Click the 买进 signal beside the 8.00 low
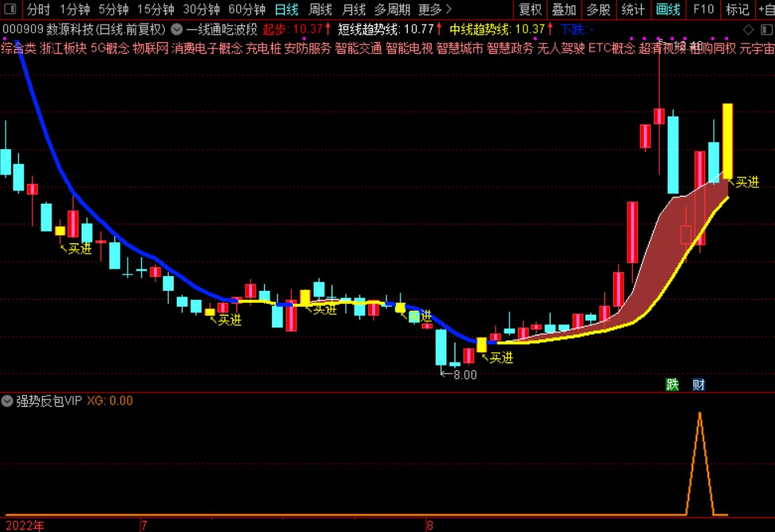This screenshot has height=532, width=775. coord(501,357)
